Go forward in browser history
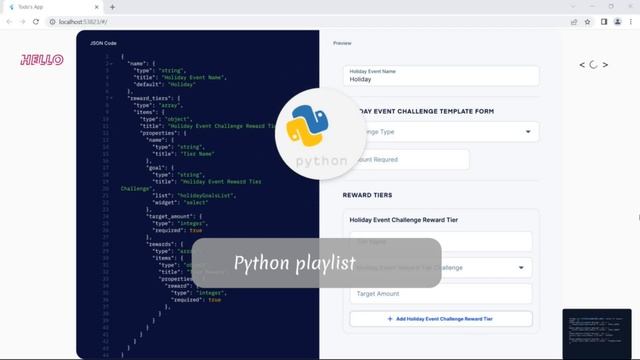Image resolution: width=640 pixels, height=360 pixels. [x=23, y=22]
